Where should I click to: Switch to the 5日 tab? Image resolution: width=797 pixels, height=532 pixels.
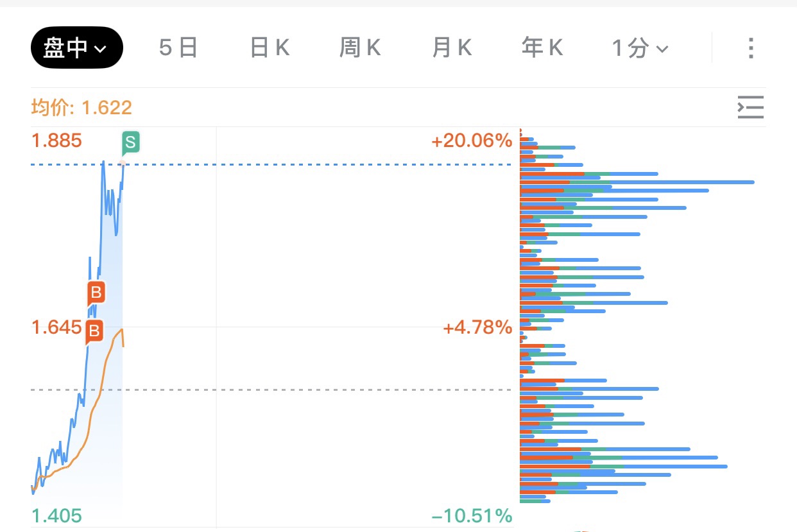tap(178, 47)
